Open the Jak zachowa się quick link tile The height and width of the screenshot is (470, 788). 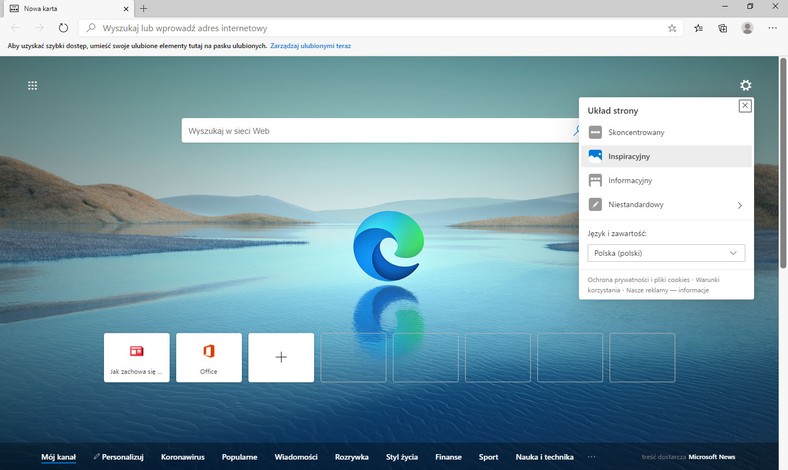(137, 357)
